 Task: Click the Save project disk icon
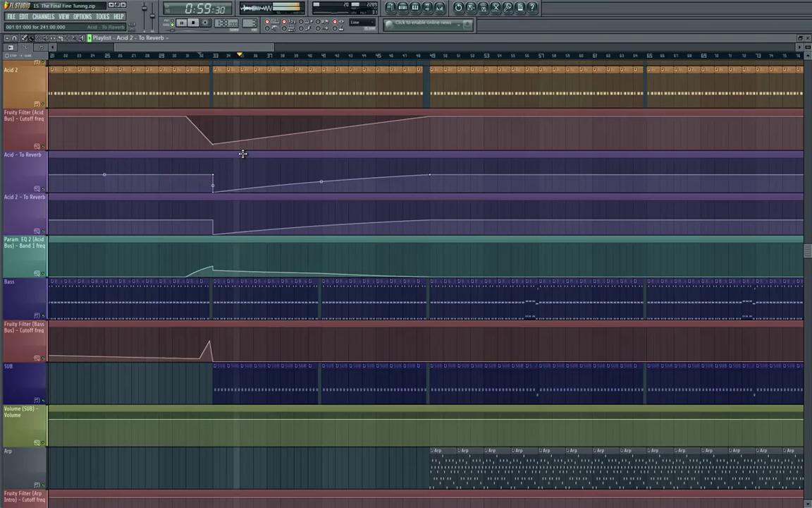click(483, 7)
